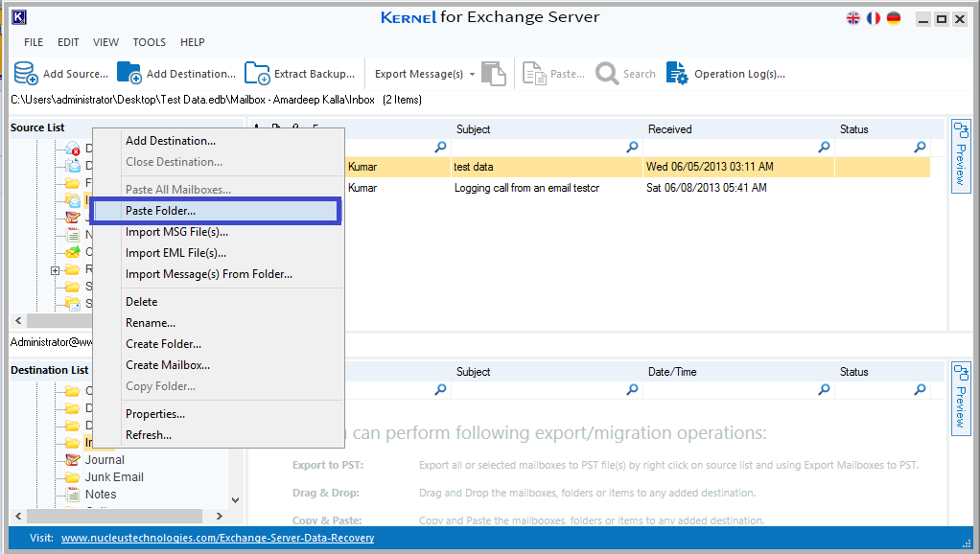
Task: Select Notes in Destination List
Action: click(x=101, y=495)
